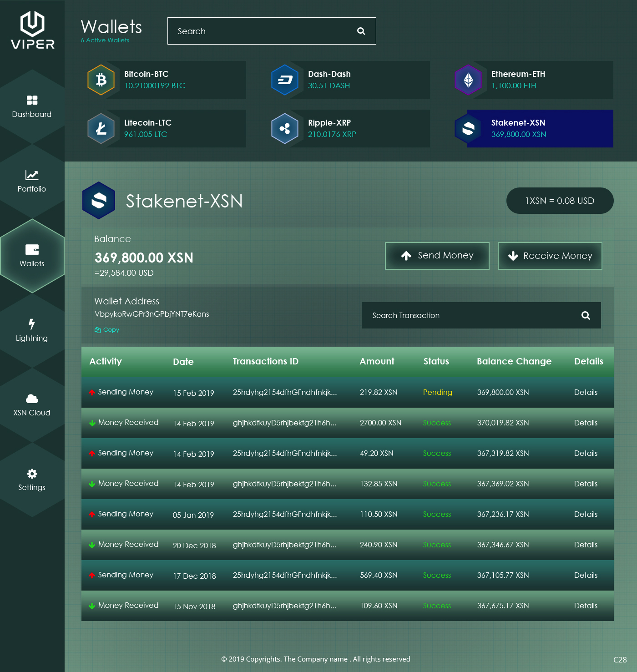Image resolution: width=637 pixels, height=672 pixels.
Task: Open Details for the 49.20 XSN transaction
Action: tap(586, 453)
